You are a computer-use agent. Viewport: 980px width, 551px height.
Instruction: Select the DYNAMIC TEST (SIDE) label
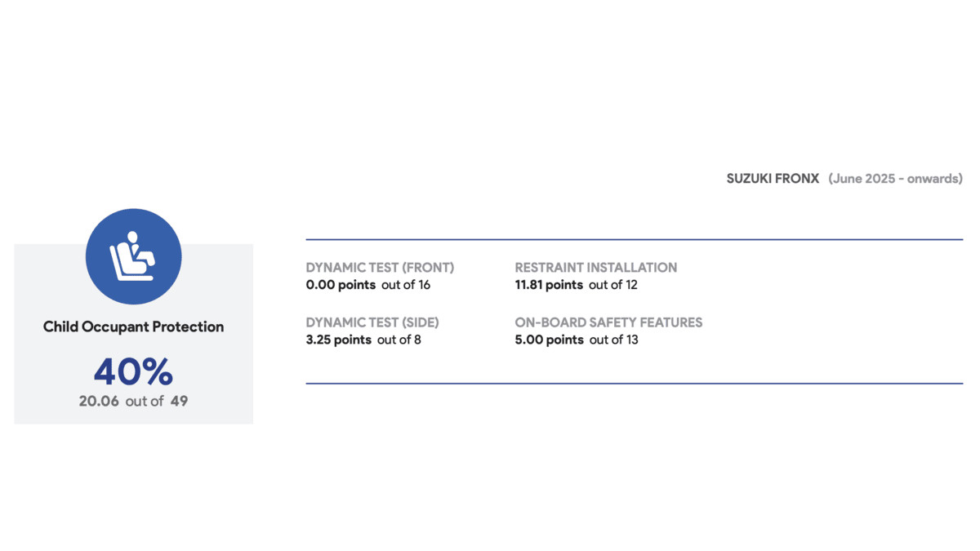(372, 322)
